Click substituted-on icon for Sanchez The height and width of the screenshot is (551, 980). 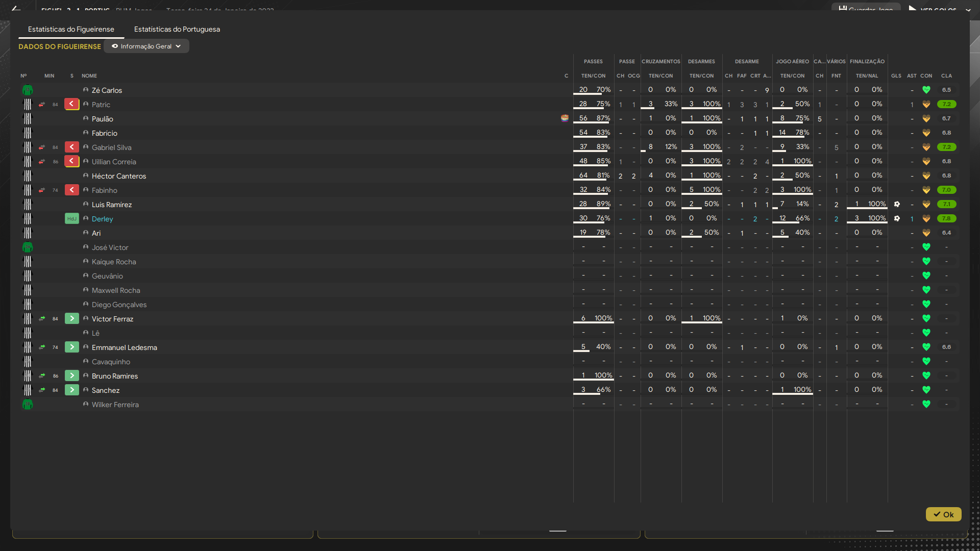coord(72,390)
